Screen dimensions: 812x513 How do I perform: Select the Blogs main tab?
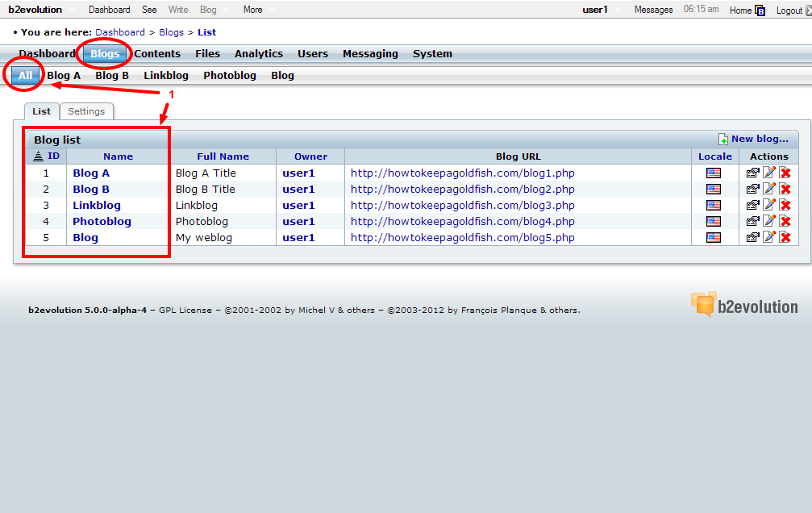pyautogui.click(x=105, y=54)
